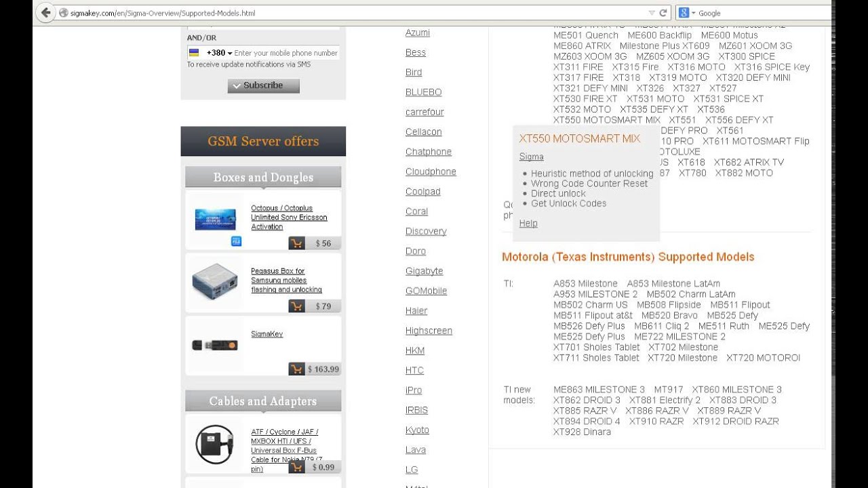Open the Bess brand link
Viewport: 868px width, 488px height.
416,52
